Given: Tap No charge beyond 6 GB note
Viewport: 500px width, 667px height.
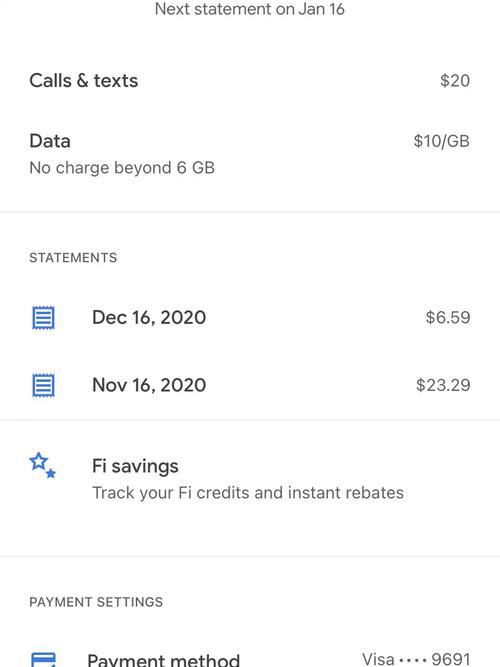Looking at the screenshot, I should click(x=122, y=168).
